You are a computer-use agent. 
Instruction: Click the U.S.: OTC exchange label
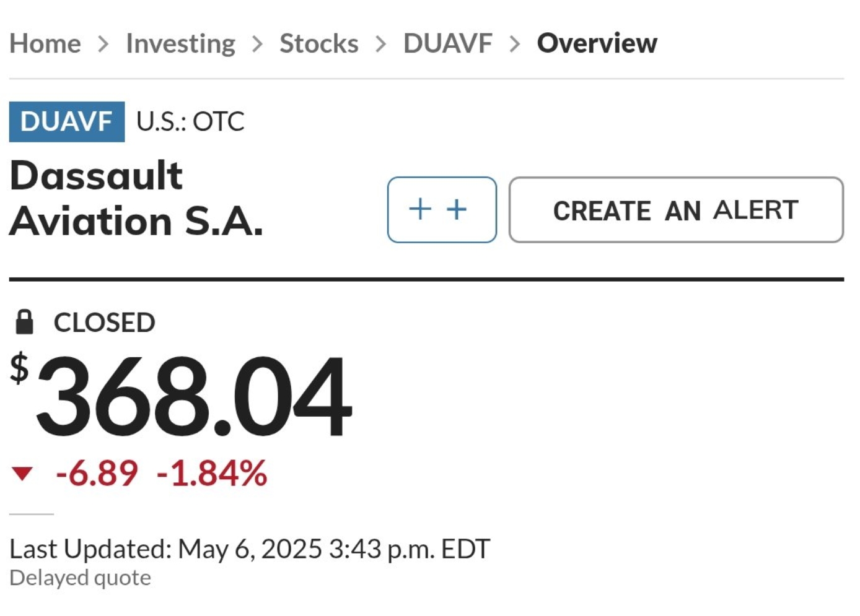coord(190,121)
